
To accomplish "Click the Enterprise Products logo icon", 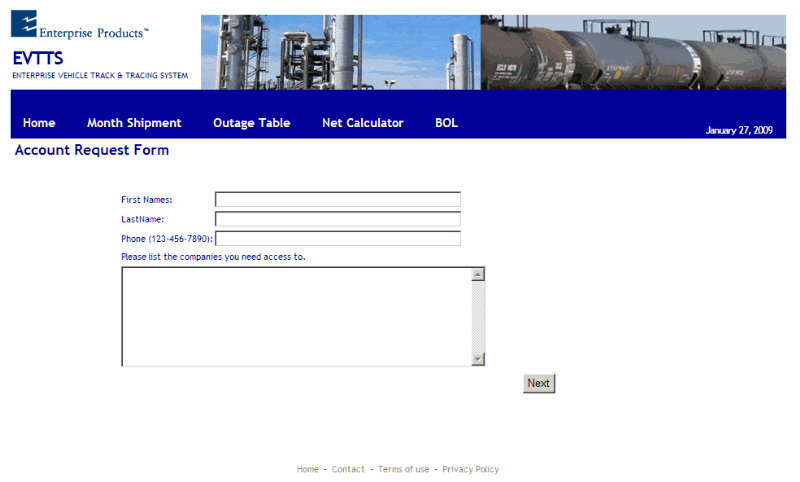I will (24, 24).
